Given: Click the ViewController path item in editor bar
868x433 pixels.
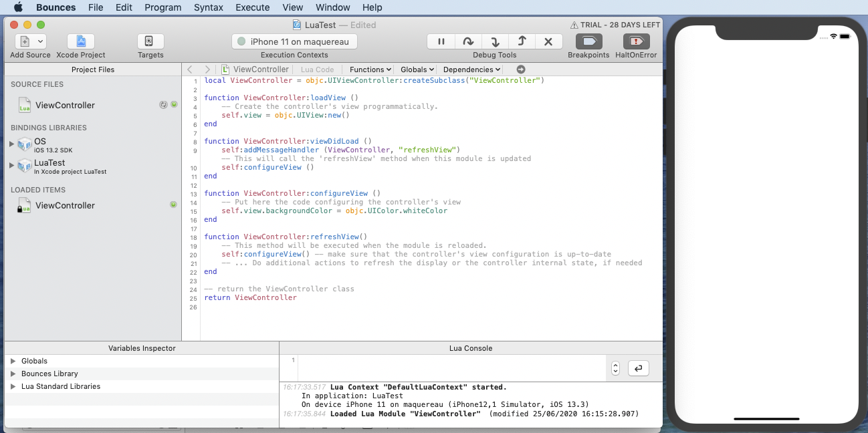Looking at the screenshot, I should coord(255,69).
